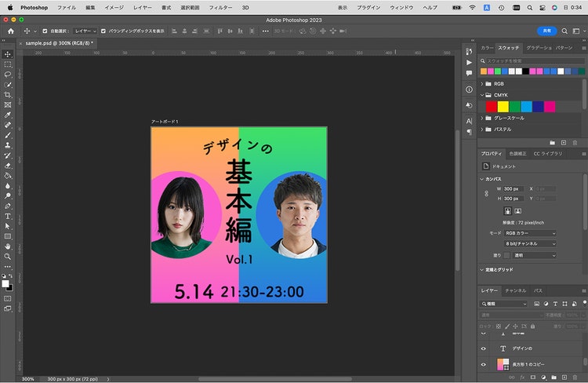Expand the パステル swatch folder
Image resolution: width=588 pixels, height=383 pixels.
pyautogui.click(x=482, y=129)
